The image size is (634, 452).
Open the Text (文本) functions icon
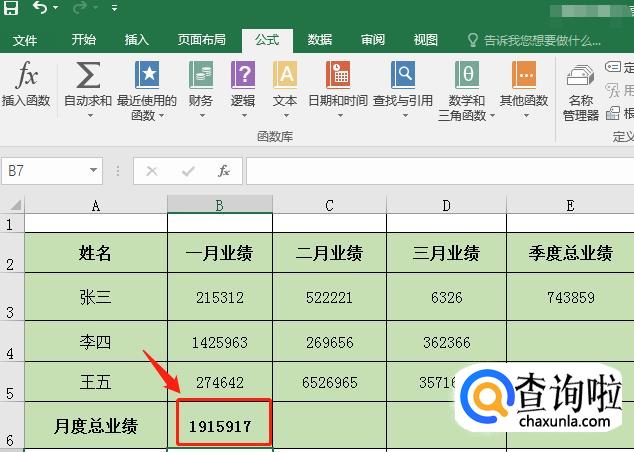pos(285,77)
